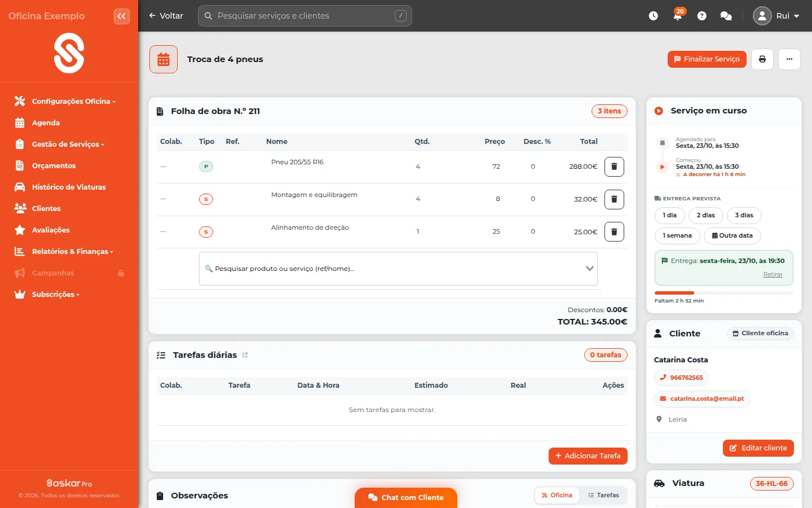The width and height of the screenshot is (812, 508).
Task: Click the orange calendar icon beside Troca de 4 pneus
Action: click(164, 59)
